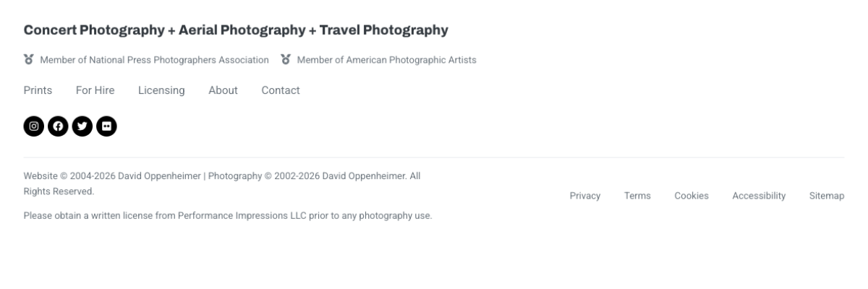The height and width of the screenshot is (289, 868).
Task: Click the Facebook social icon
Action: pyautogui.click(x=58, y=126)
